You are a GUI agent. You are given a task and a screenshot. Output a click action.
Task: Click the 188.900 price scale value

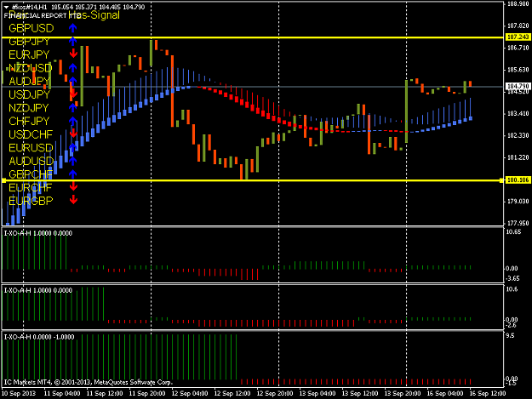518,4
